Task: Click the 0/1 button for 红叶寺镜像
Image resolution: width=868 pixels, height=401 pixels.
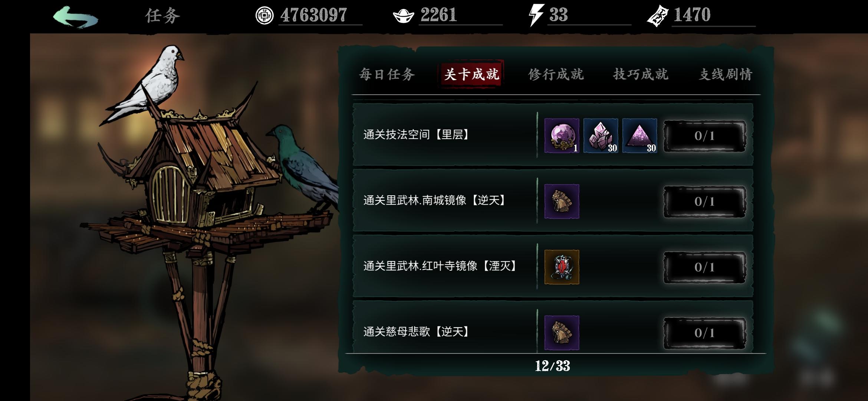Action: click(x=704, y=267)
